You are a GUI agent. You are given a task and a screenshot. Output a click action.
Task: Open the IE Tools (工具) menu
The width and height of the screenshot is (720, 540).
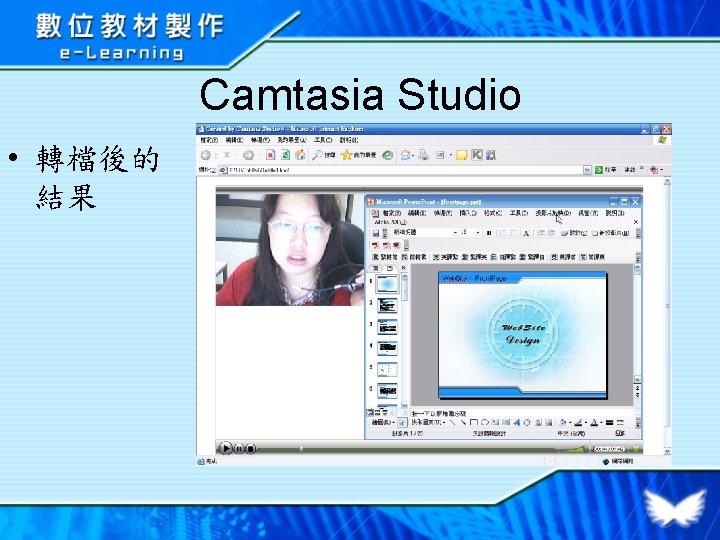[323, 140]
